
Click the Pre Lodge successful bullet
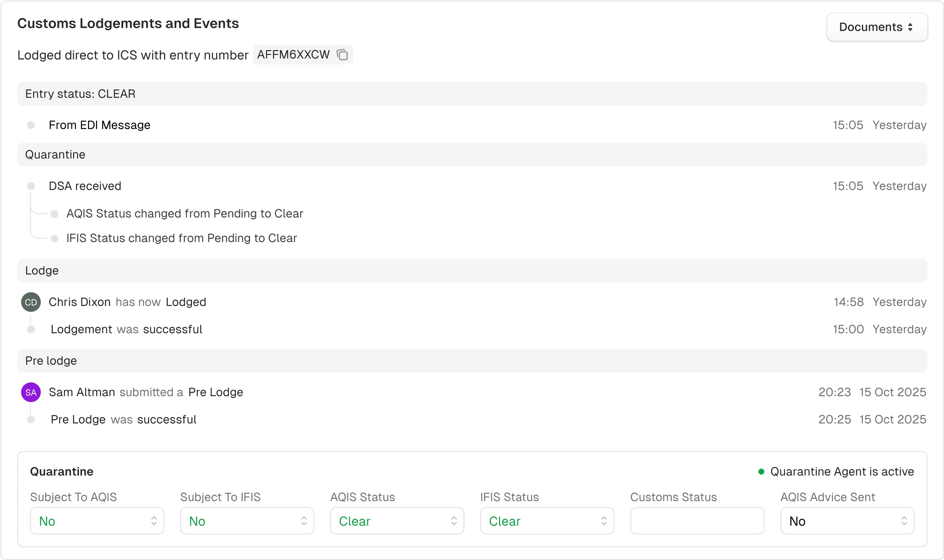(31, 420)
